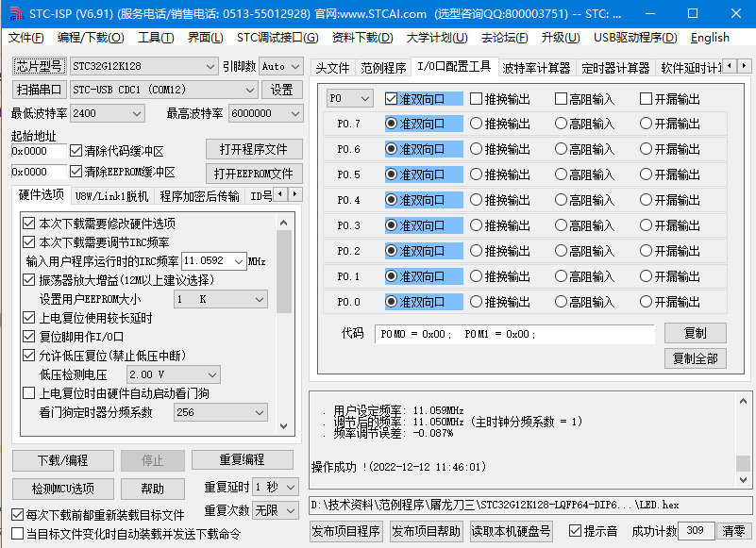This screenshot has width=756, height=548.
Task: Toggle 提示音 checkbox
Action: point(593,531)
